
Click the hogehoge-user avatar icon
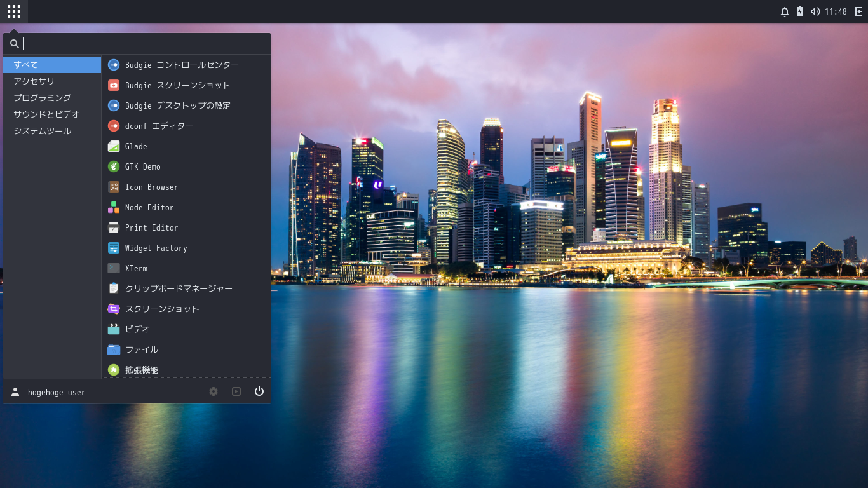[15, 391]
